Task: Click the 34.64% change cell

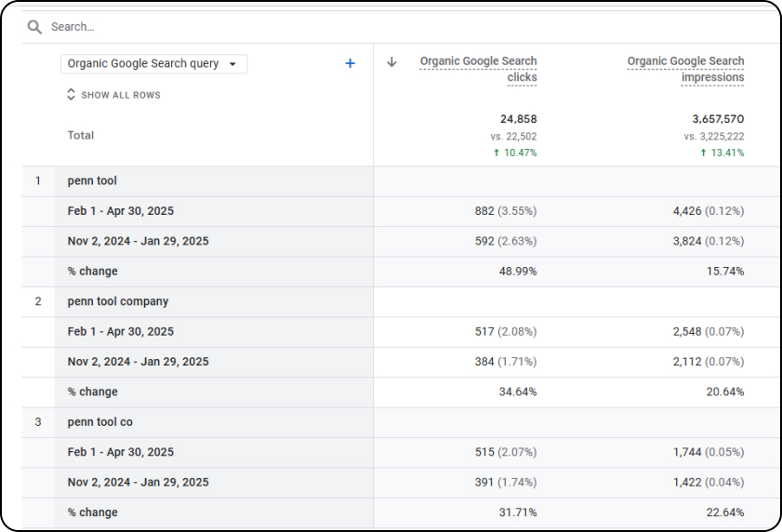Action: [x=518, y=392]
